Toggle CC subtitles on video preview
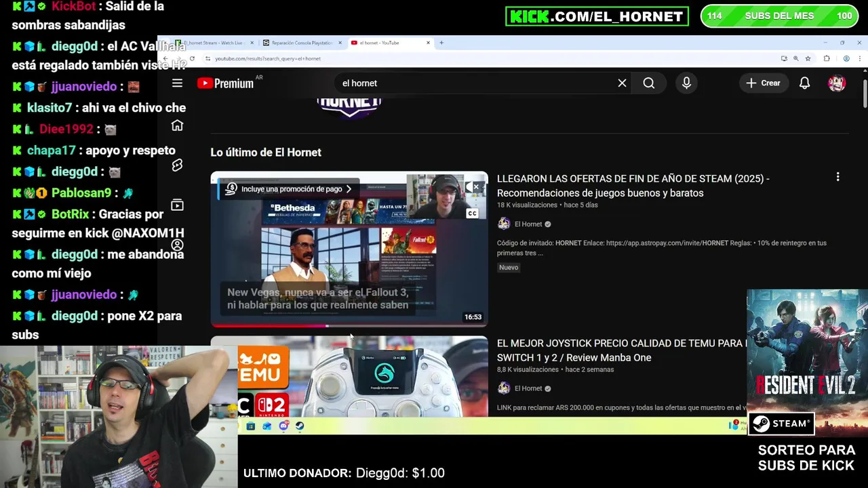Image resolution: width=868 pixels, height=488 pixels. pyautogui.click(x=472, y=213)
